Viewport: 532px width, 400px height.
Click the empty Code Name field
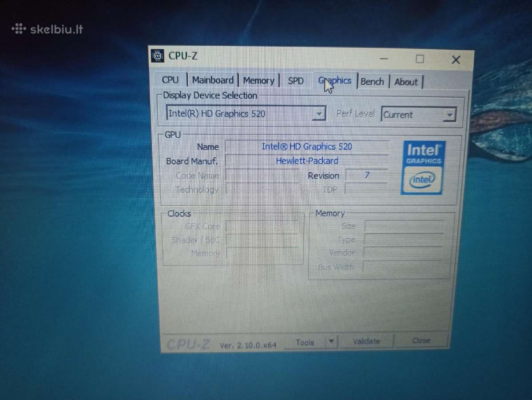[262, 175]
